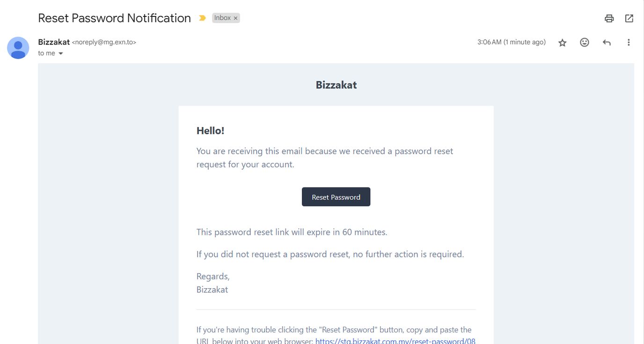
Task: Click the sender's profile avatar
Action: 18,47
